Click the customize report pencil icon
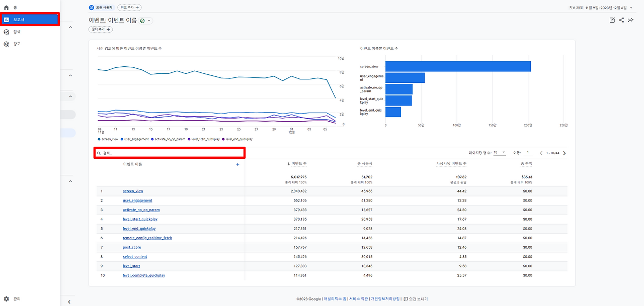This screenshot has width=644, height=306. [x=612, y=20]
